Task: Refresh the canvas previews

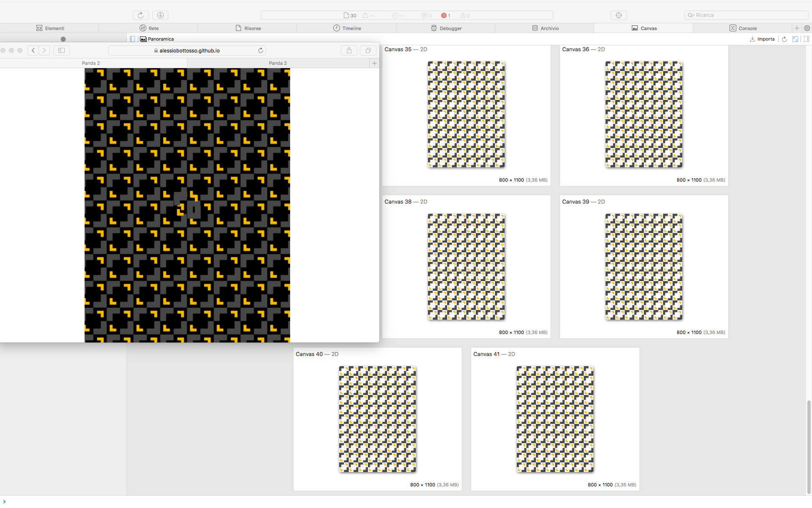Action: pos(784,39)
